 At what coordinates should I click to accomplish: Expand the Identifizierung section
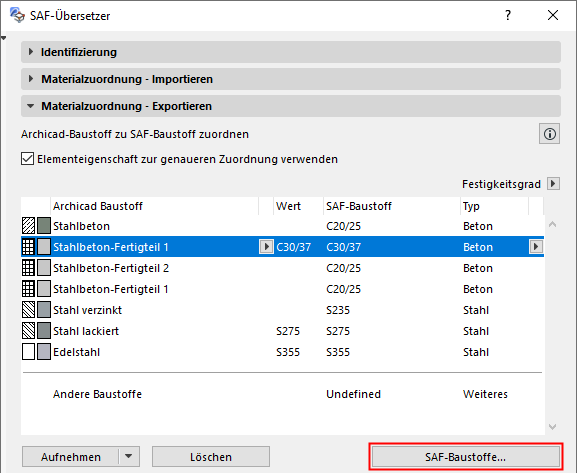(291, 52)
